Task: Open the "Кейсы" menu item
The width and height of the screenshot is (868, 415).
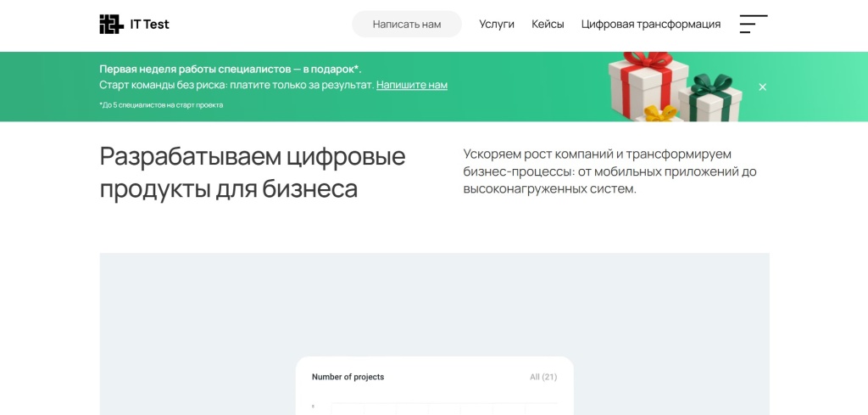Action: [548, 25]
